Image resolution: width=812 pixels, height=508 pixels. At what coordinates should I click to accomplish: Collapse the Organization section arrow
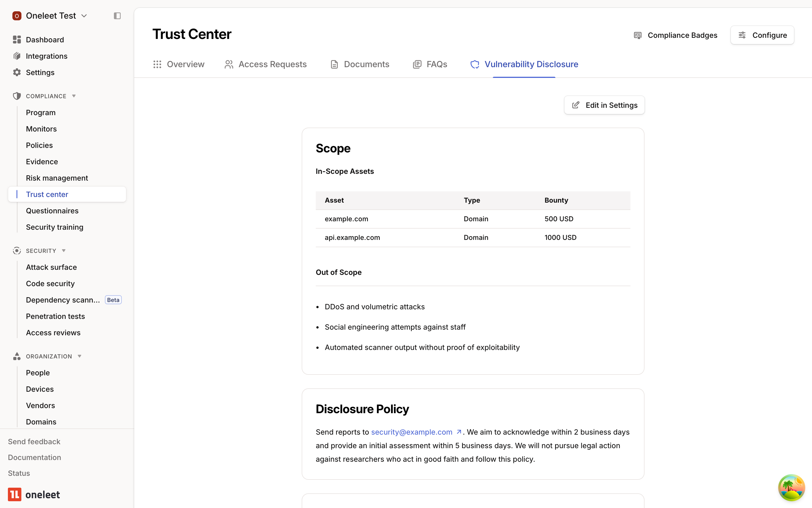click(x=80, y=356)
